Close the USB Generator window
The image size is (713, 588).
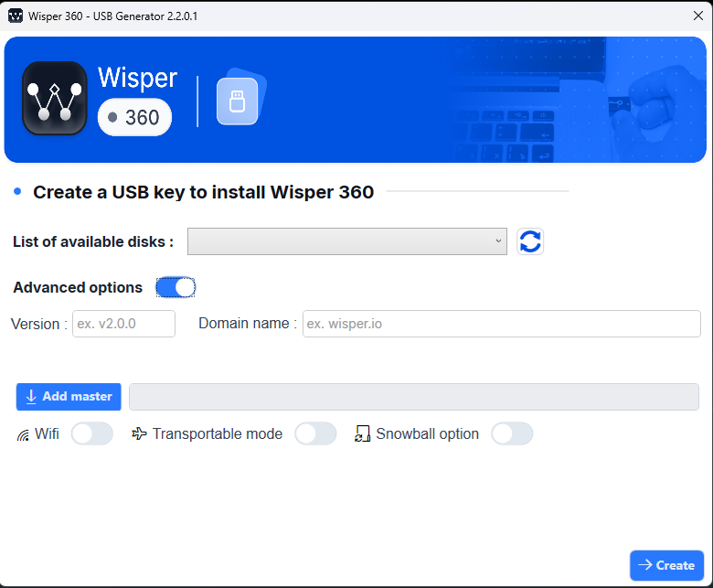[698, 16]
